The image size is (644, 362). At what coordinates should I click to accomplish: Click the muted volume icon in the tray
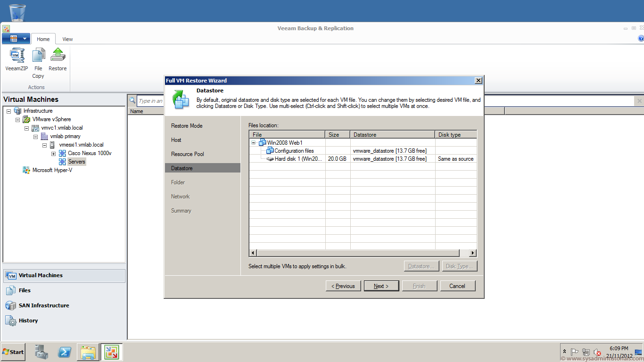point(597,353)
